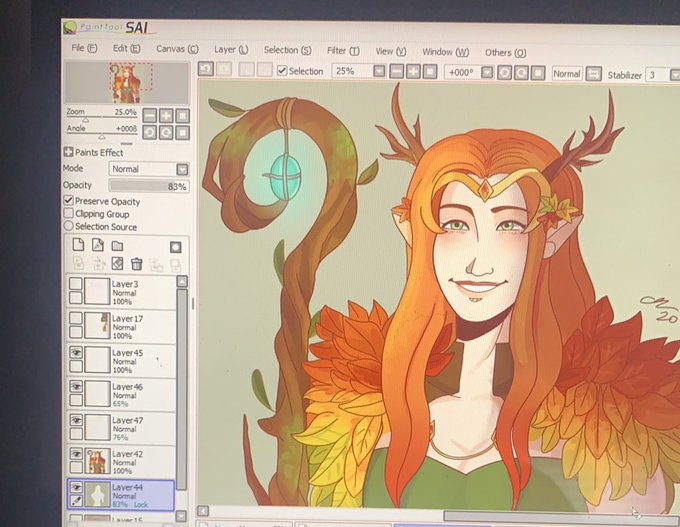The image size is (680, 527).
Task: Click the layer mask icon in layer panel
Action: coord(175,247)
